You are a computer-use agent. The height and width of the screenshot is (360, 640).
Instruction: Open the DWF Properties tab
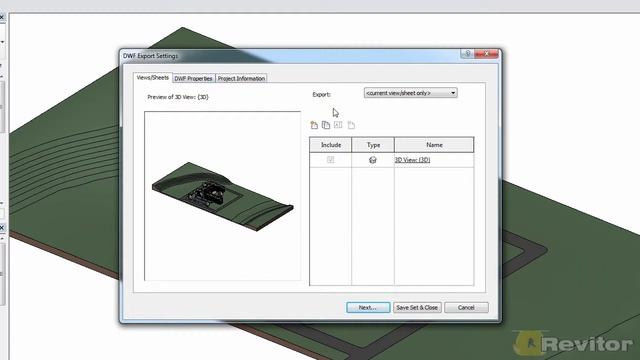(193, 78)
